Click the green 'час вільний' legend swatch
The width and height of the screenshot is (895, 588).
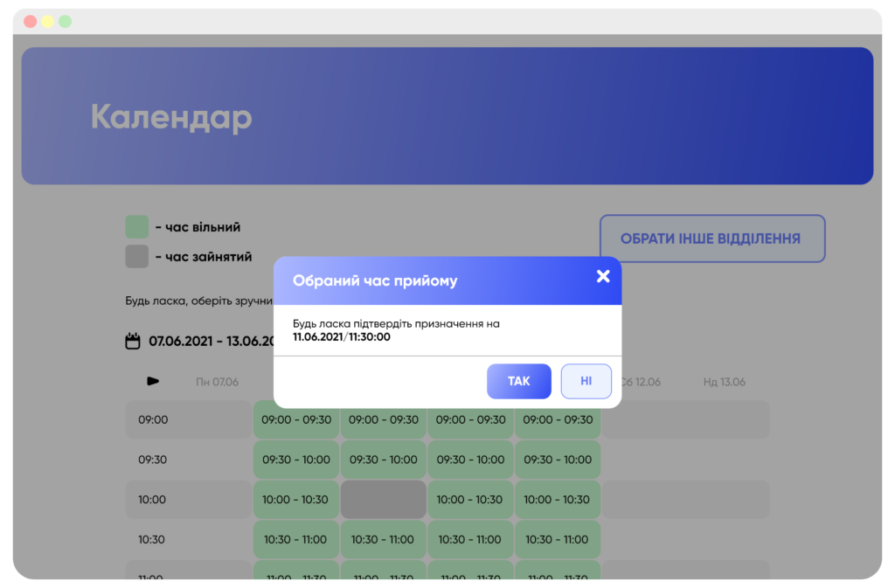136,227
